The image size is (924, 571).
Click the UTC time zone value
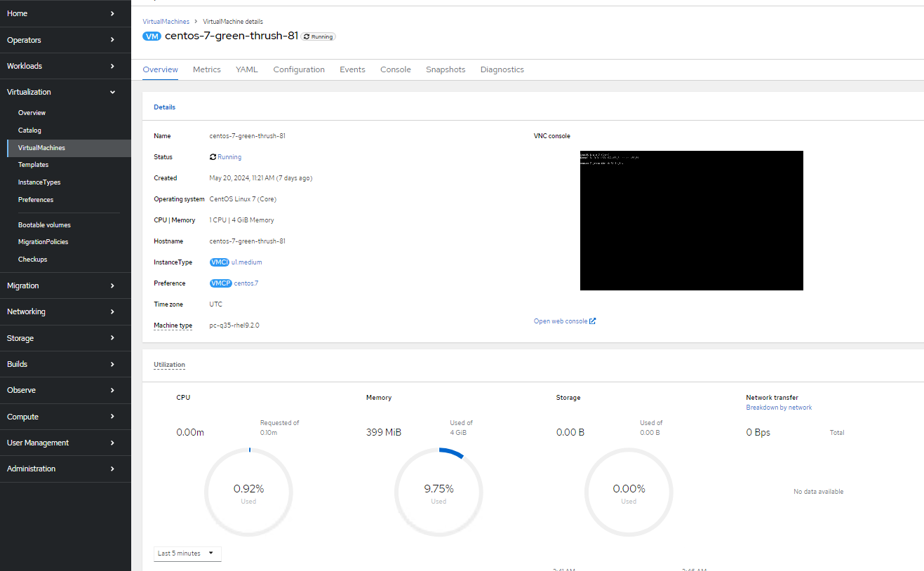[216, 304]
